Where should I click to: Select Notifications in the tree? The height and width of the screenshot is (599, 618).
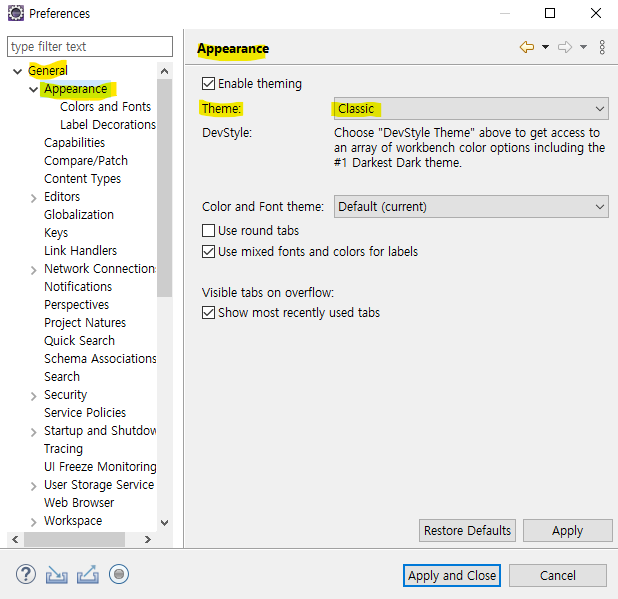(78, 286)
